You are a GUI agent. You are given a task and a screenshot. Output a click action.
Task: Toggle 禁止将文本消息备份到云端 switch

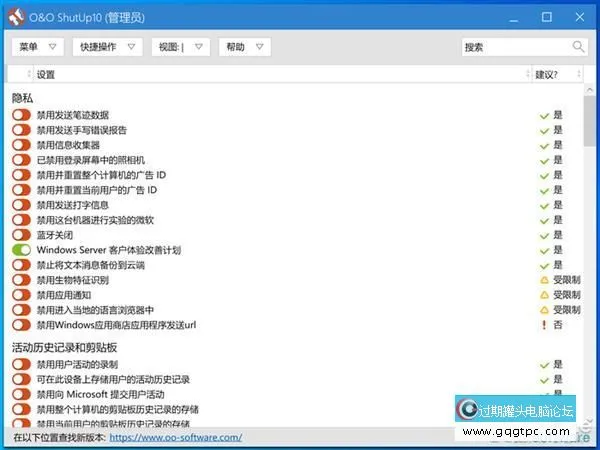click(x=21, y=265)
